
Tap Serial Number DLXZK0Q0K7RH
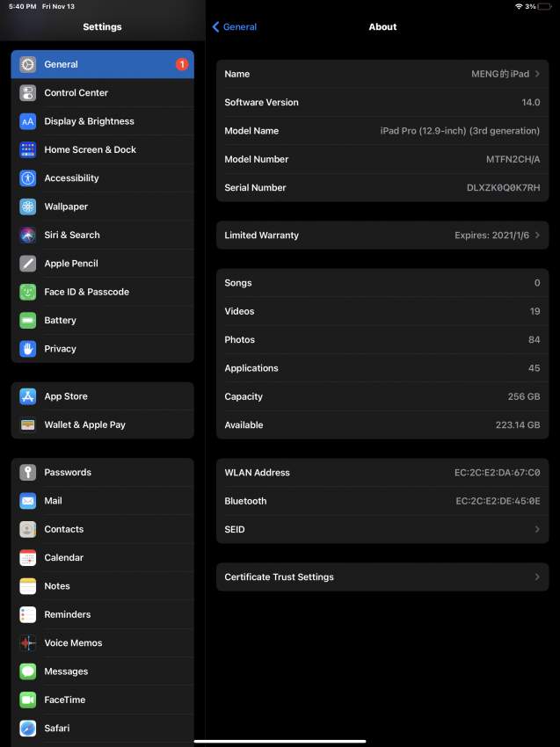(x=503, y=188)
